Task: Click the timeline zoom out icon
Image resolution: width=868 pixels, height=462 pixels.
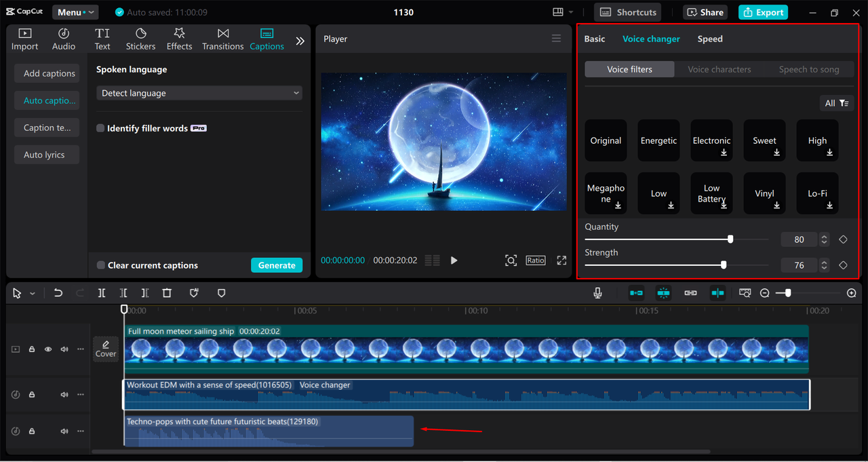Action: [x=765, y=293]
